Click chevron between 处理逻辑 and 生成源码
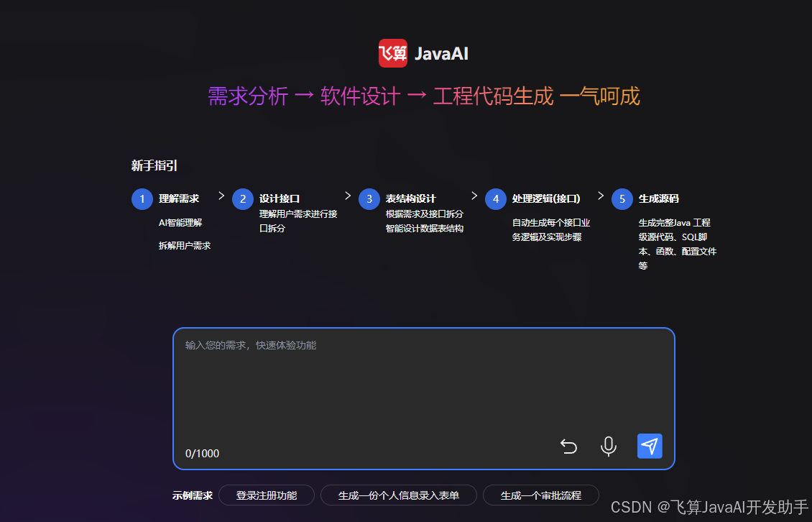Image resolution: width=812 pixels, height=522 pixels. pyautogui.click(x=600, y=196)
